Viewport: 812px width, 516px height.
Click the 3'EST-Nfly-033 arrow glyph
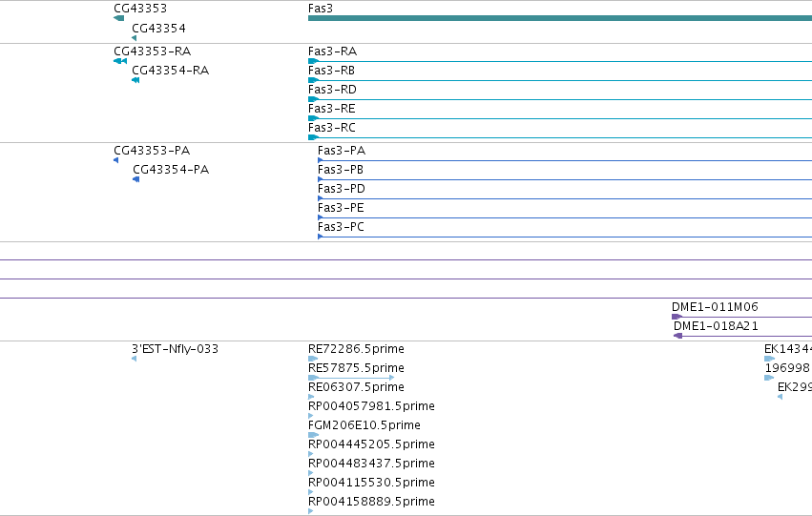[x=135, y=359]
